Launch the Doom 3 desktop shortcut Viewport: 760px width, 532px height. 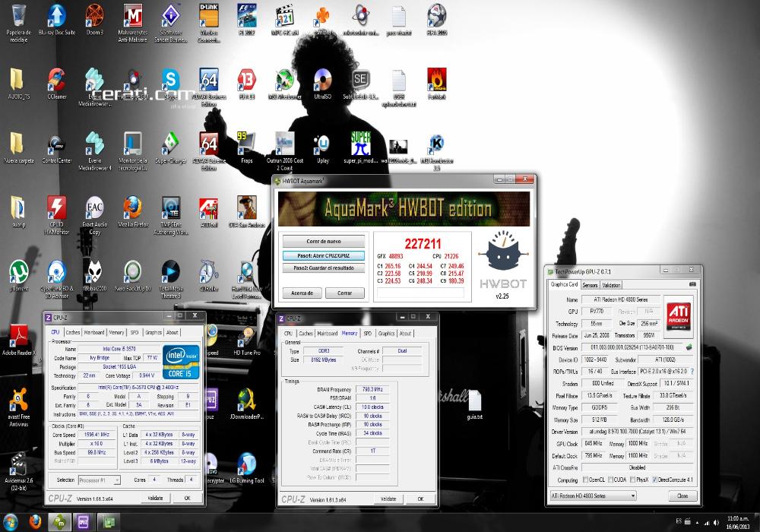[x=94, y=21]
